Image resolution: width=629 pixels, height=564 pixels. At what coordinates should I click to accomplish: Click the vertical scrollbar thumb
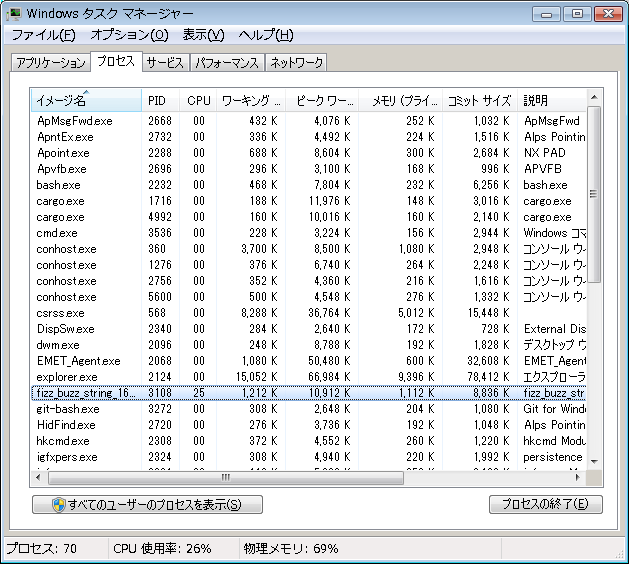click(595, 195)
